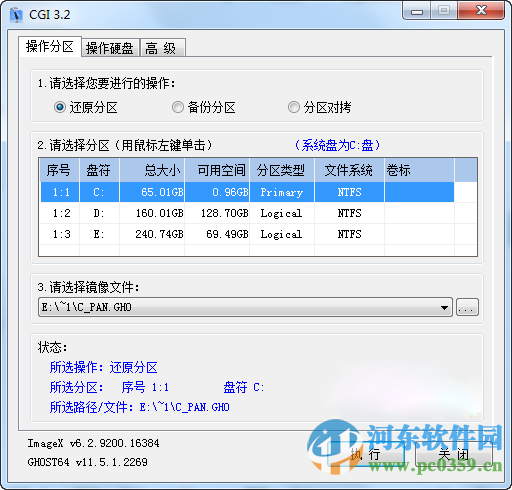
Task: Click the status text 所选路径/文件
Action: click(91, 407)
